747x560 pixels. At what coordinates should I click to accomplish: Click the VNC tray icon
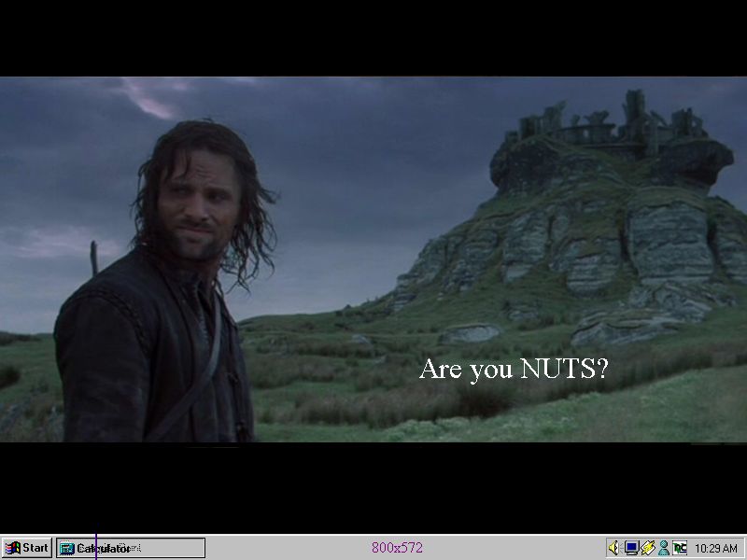pyautogui.click(x=679, y=548)
